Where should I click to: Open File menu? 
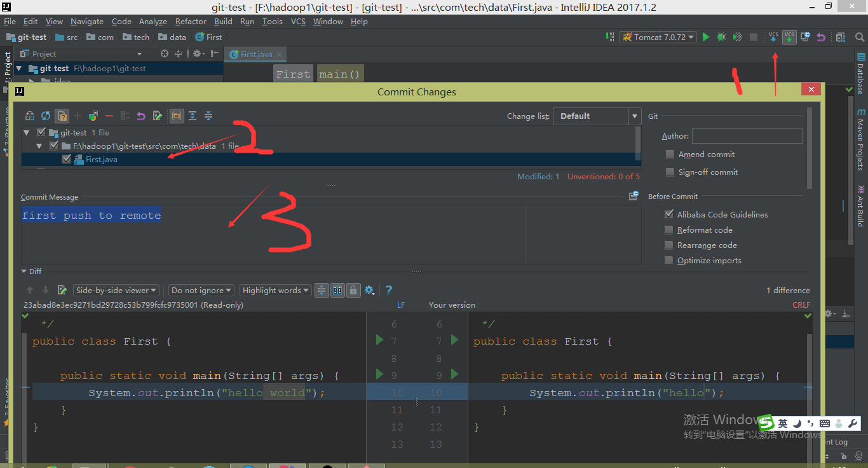pos(10,22)
